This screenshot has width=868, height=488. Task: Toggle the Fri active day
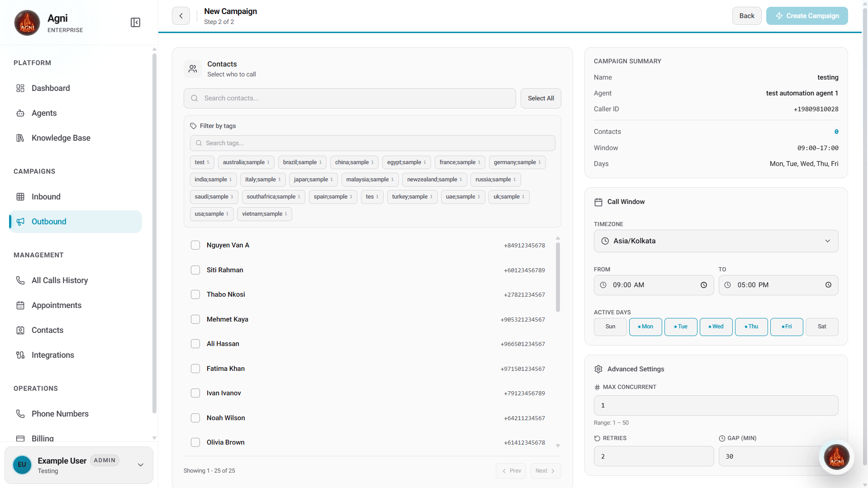pyautogui.click(x=787, y=327)
